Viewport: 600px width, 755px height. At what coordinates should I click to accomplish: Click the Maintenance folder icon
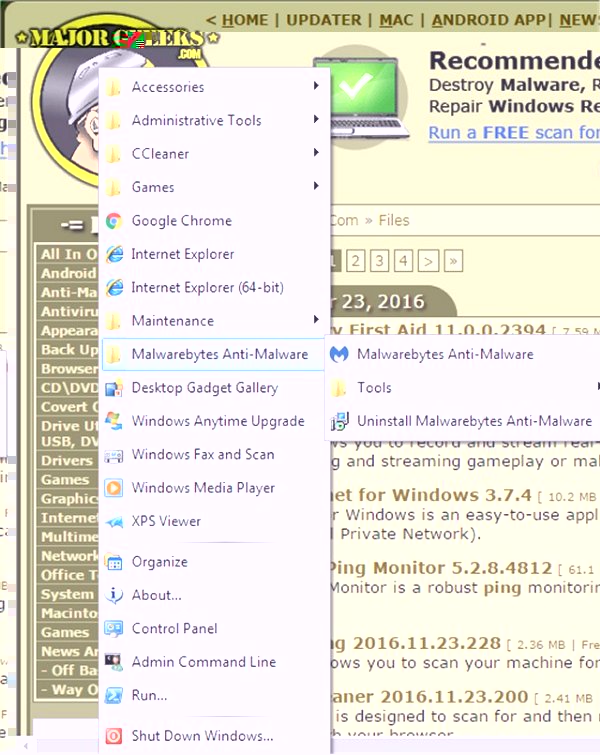[114, 321]
